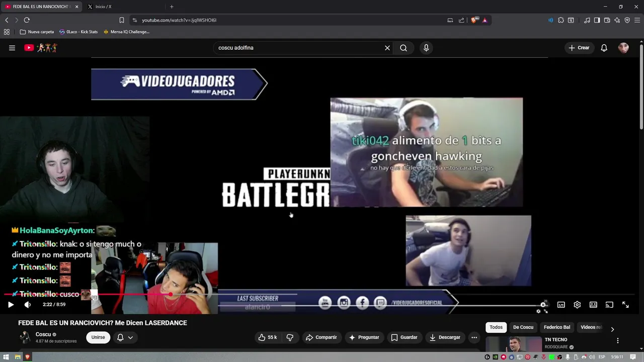Open Coscu channel name link

pos(43,334)
